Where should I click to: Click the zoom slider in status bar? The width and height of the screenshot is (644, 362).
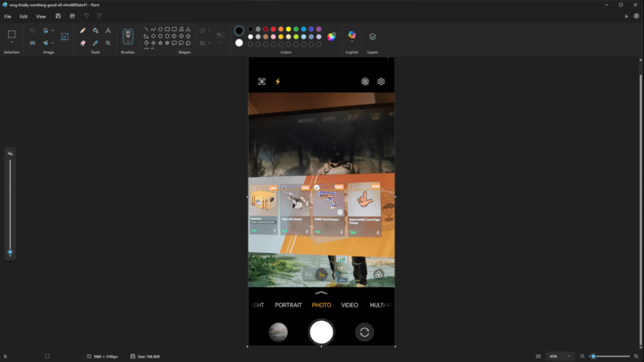pyautogui.click(x=611, y=357)
